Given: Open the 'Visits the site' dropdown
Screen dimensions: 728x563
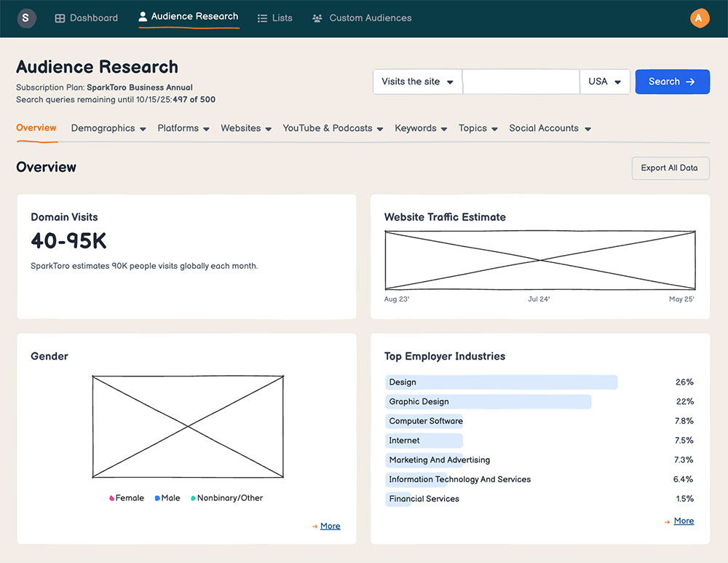Looking at the screenshot, I should [416, 82].
